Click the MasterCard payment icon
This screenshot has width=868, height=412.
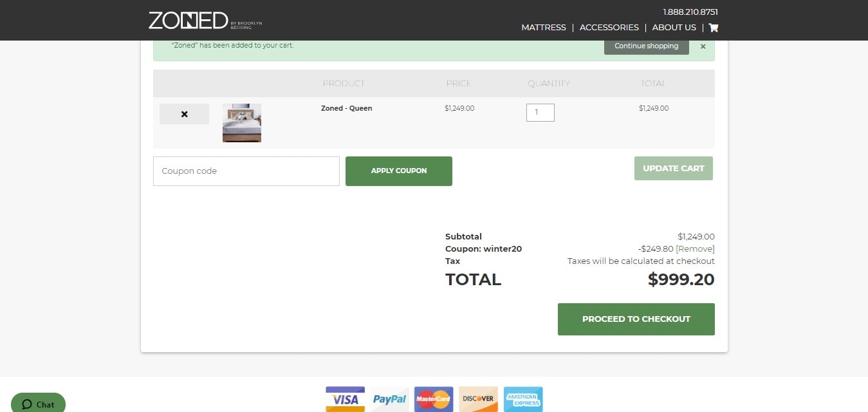coord(434,399)
